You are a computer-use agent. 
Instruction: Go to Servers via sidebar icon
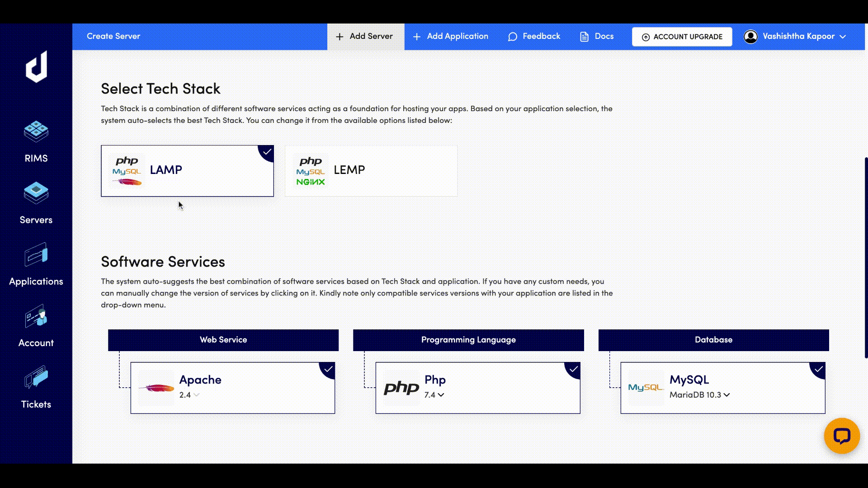[x=36, y=193]
